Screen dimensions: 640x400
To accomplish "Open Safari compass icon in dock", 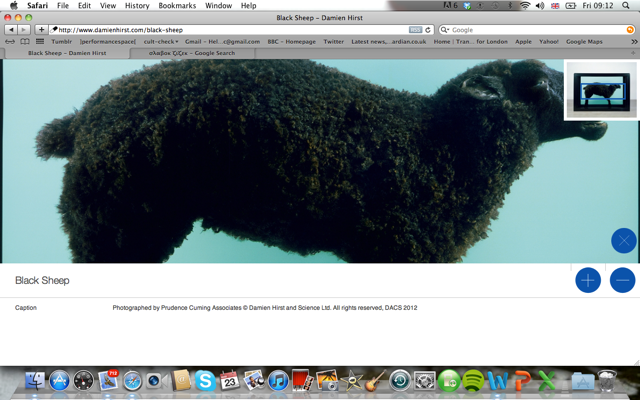I will click(x=132, y=381).
